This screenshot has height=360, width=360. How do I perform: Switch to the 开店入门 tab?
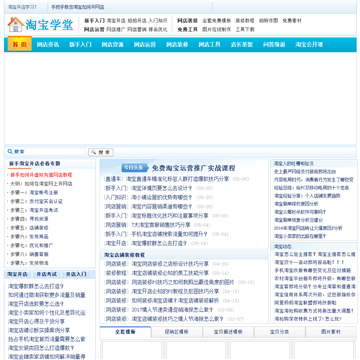click(76, 274)
